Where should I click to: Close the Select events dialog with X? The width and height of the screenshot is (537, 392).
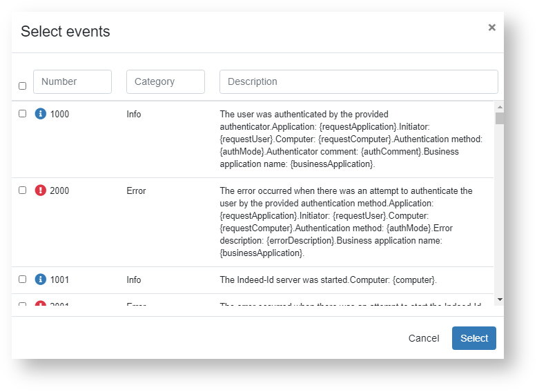point(491,28)
